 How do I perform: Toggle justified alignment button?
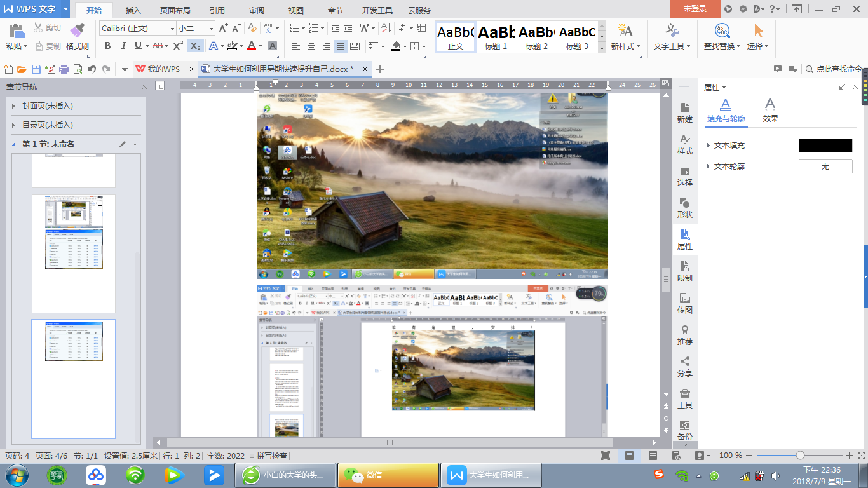pos(341,46)
